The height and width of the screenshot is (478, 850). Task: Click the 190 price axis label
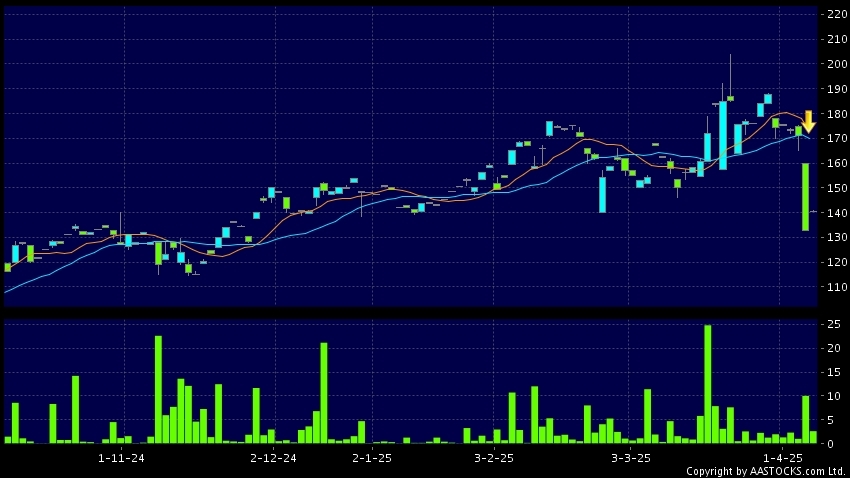point(837,89)
